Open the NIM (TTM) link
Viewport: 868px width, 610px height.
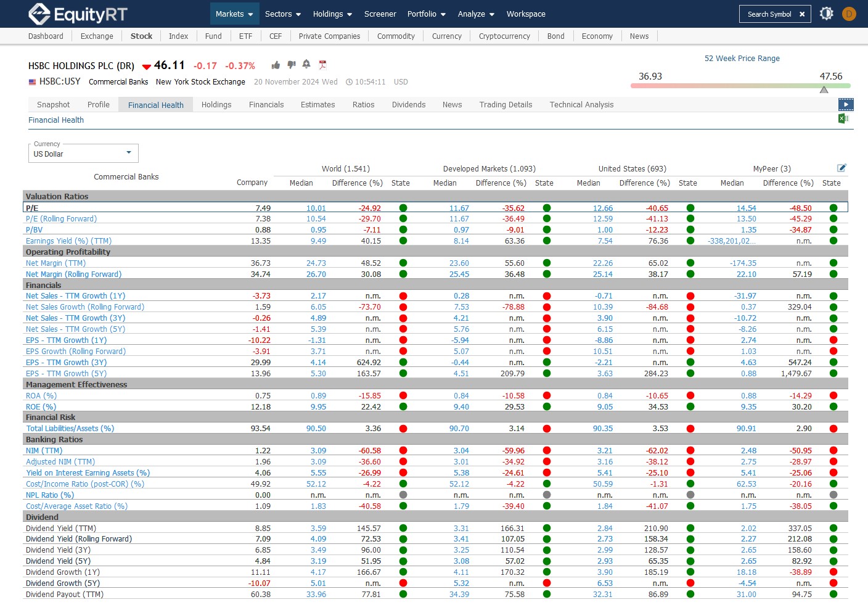[44, 451]
